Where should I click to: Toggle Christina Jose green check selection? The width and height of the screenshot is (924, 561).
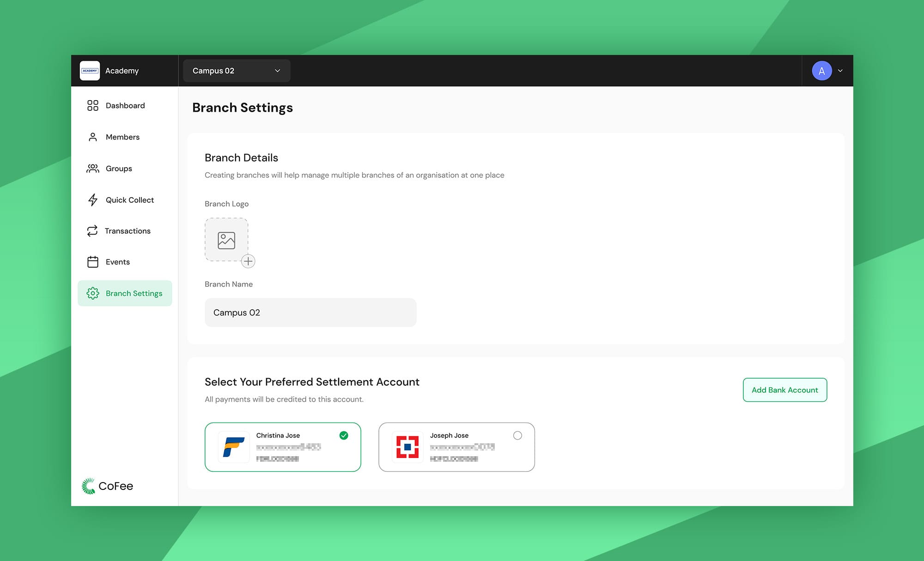tap(344, 435)
